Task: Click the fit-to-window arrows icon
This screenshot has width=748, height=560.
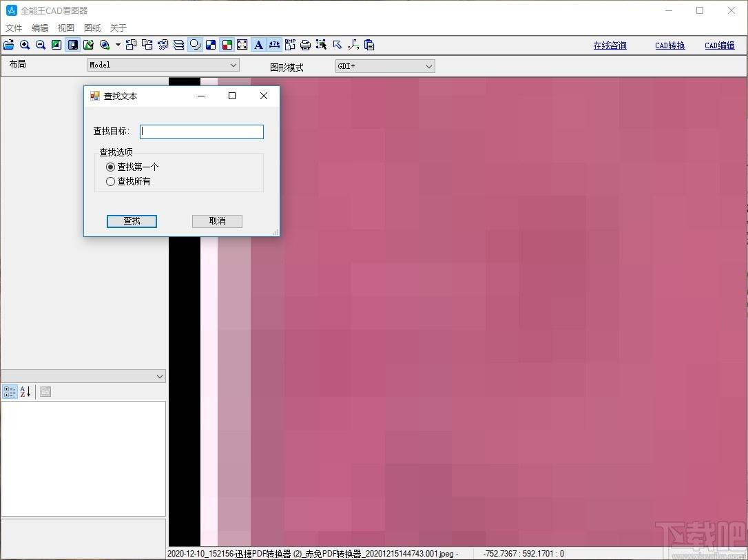Action: tap(242, 45)
